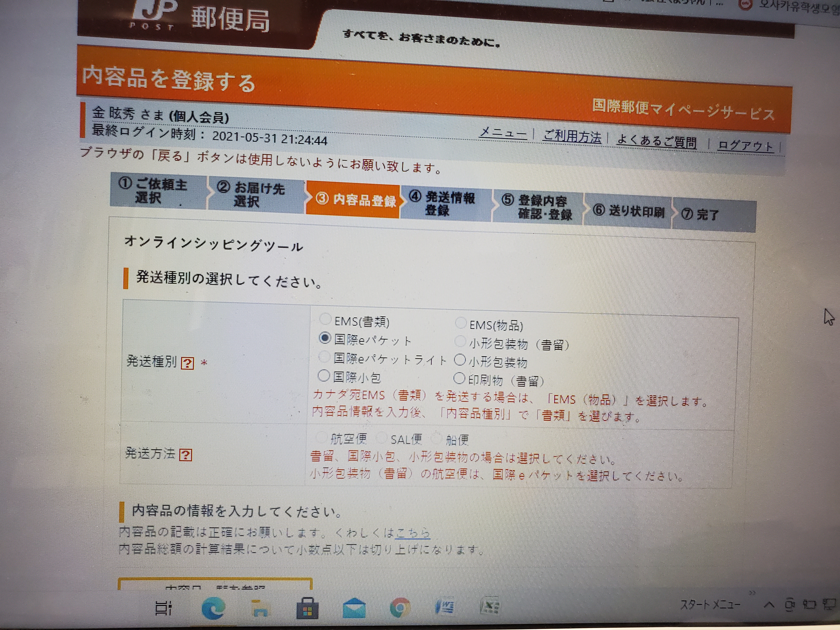Open the こちら details link
The height and width of the screenshot is (630, 840).
click(412, 533)
